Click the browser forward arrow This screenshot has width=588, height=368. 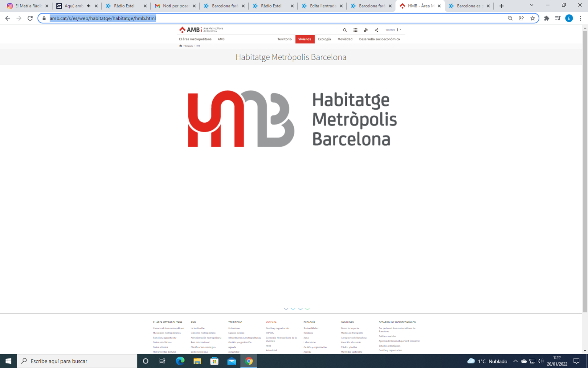[x=19, y=18]
